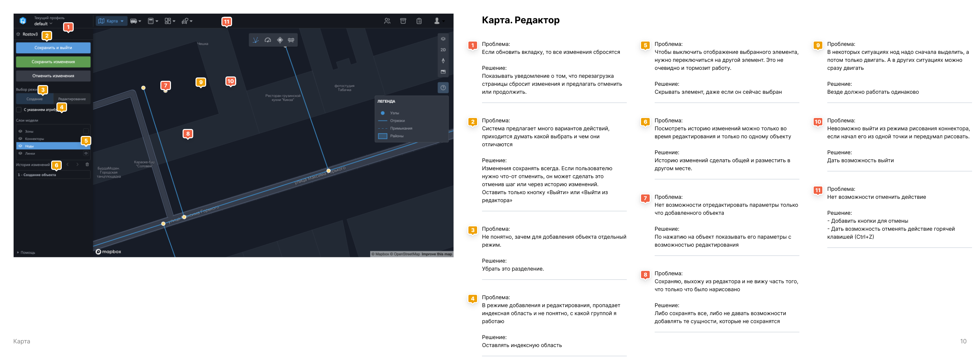
Task: Click the Отрезки legend line swatch
Action: pos(383,121)
